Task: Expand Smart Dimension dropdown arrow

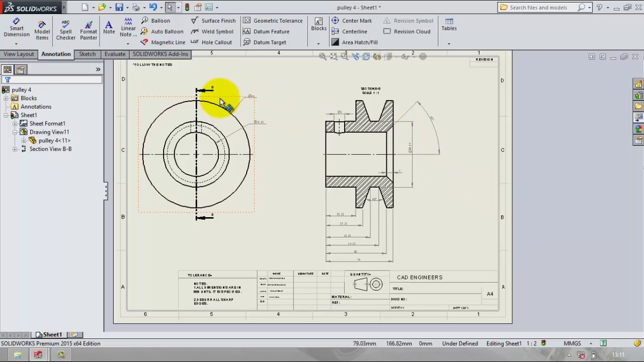Action: [16, 44]
